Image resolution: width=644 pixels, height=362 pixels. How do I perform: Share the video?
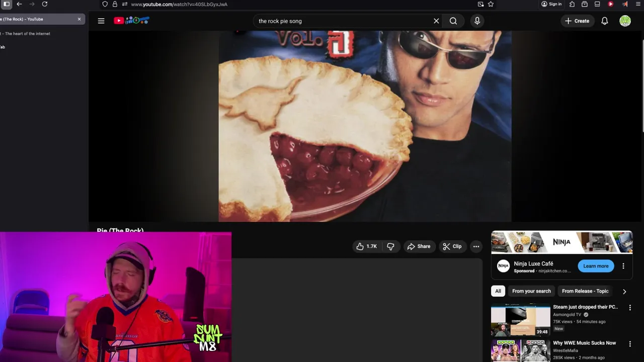point(419,246)
